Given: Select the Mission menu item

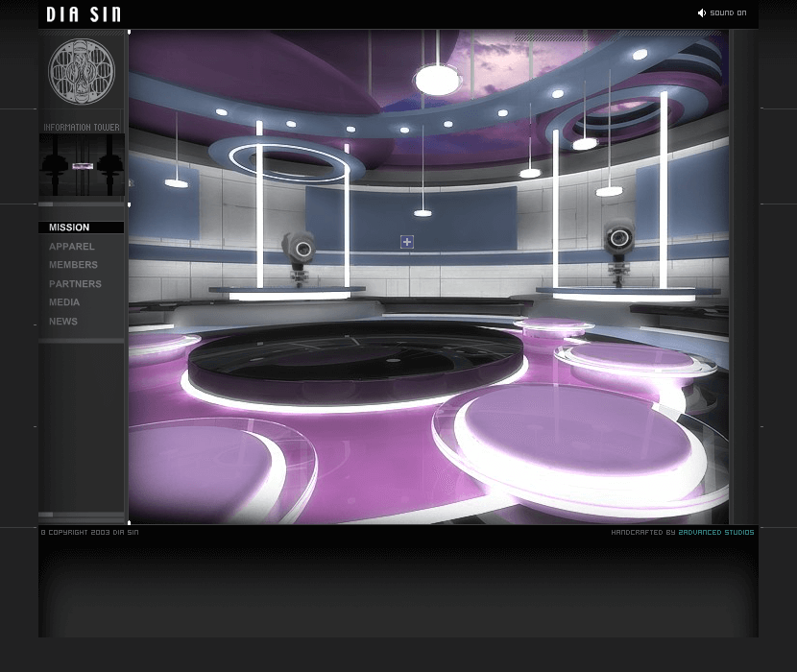Looking at the screenshot, I should pos(82,228).
